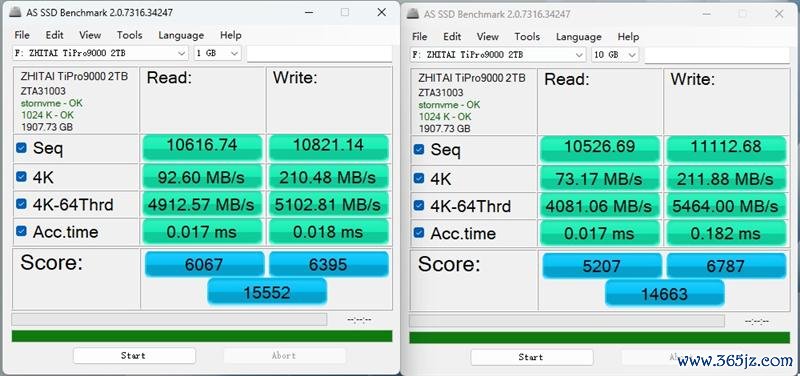Toggle the 4K-64Thrd checkbox in the right window
Image resolution: width=800 pixels, height=376 pixels.
coord(418,206)
